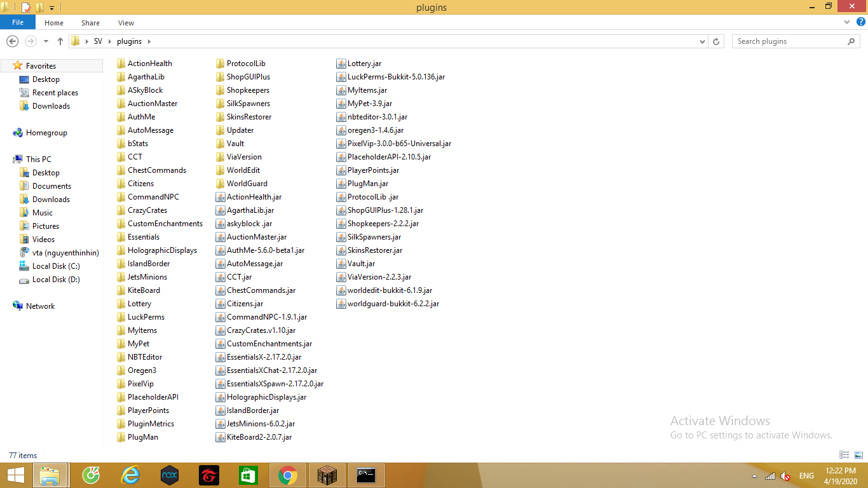The image size is (868, 488).
Task: Open the Nox taskbar icon
Action: click(x=170, y=475)
